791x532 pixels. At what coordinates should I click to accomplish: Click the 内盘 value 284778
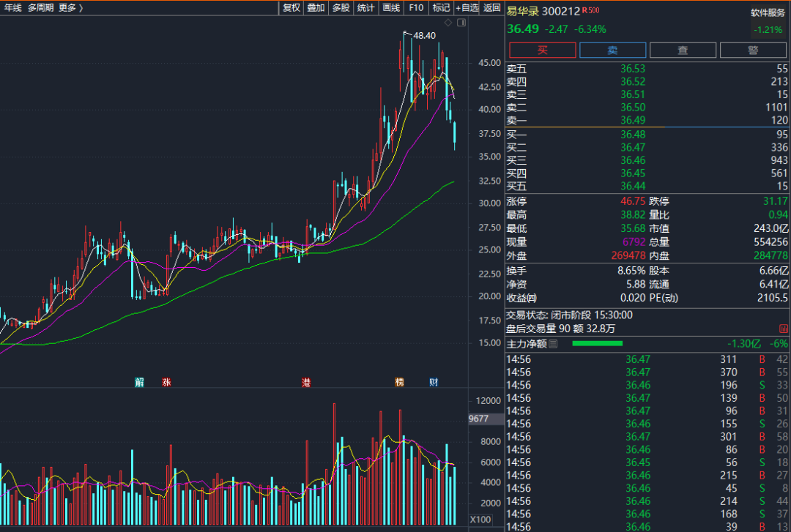pyautogui.click(x=770, y=255)
